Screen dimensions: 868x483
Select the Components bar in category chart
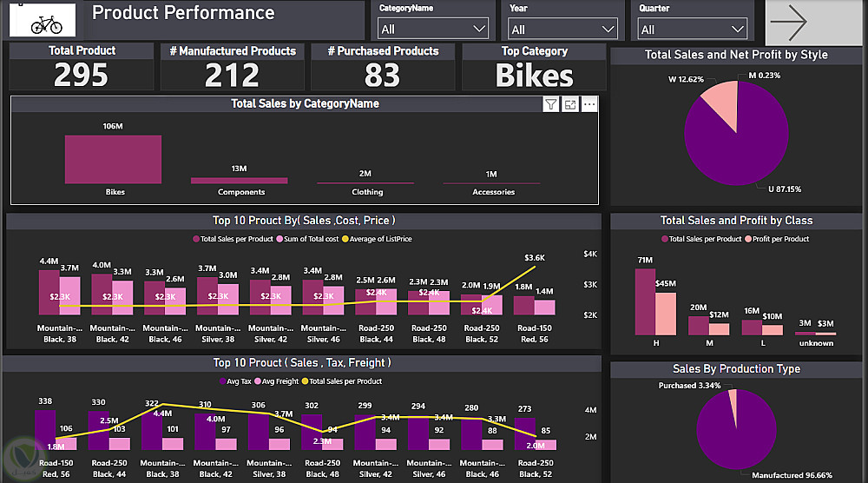[x=240, y=181]
